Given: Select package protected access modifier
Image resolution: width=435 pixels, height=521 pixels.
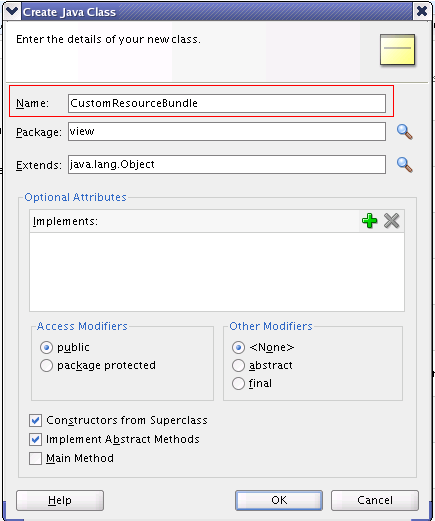Looking at the screenshot, I should coord(46,366).
